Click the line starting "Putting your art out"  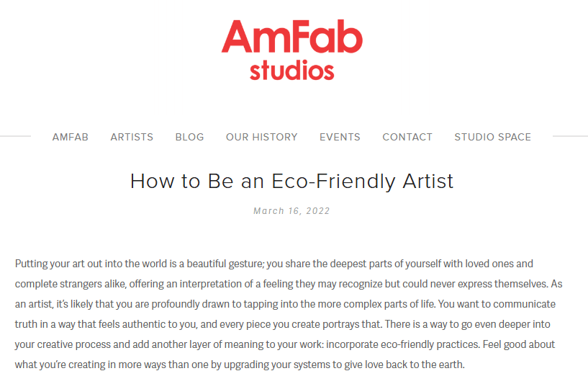click(273, 264)
